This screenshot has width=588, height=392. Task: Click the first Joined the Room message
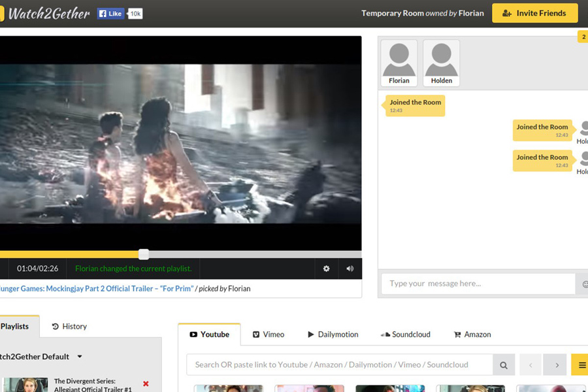click(x=415, y=106)
